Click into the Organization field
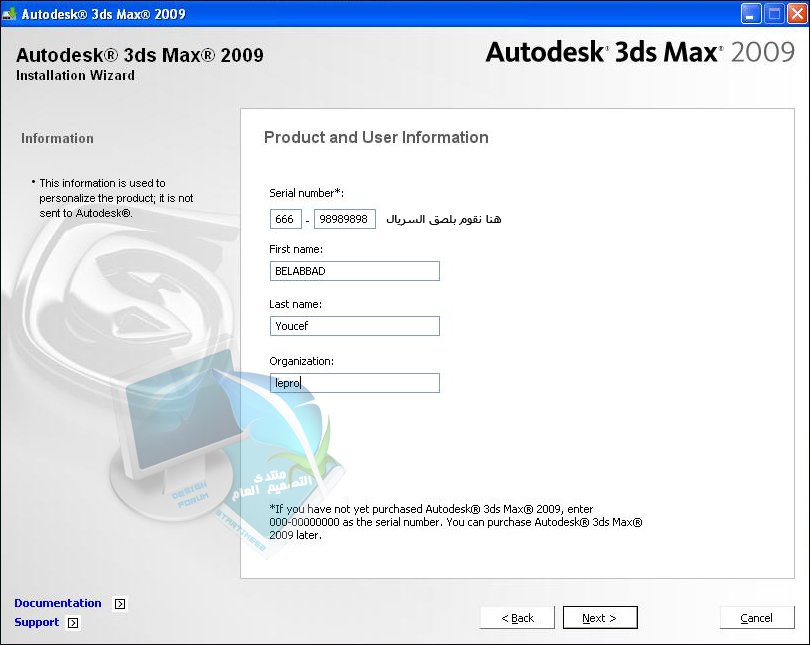810x645 pixels. coord(354,383)
